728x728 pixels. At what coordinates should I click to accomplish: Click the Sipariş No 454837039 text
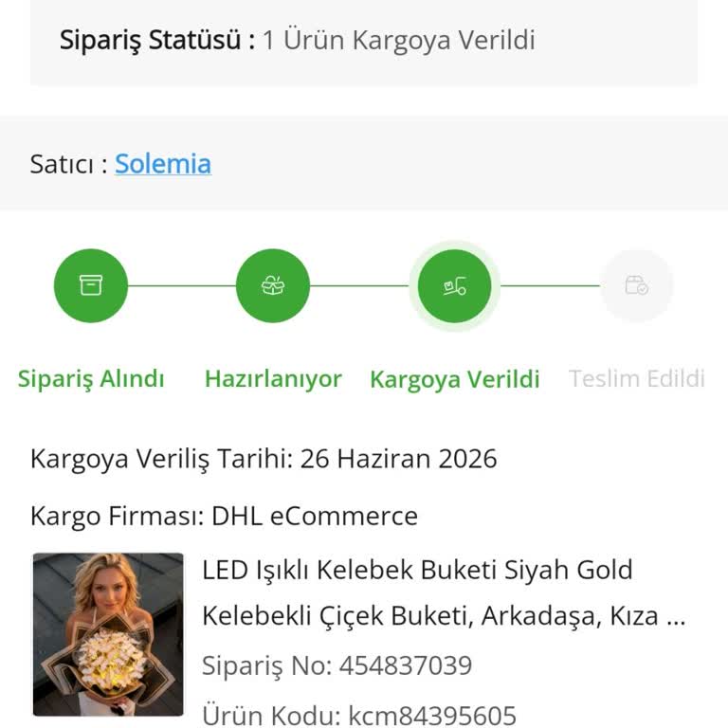(337, 664)
